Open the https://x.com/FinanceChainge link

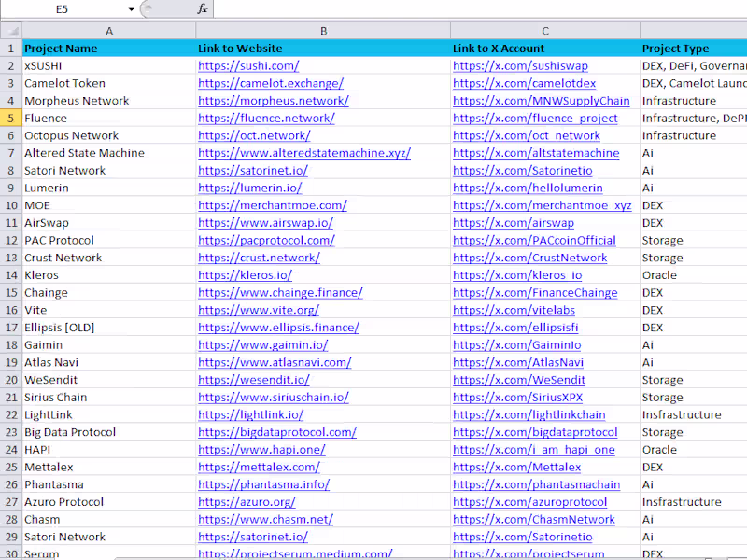pyautogui.click(x=535, y=293)
